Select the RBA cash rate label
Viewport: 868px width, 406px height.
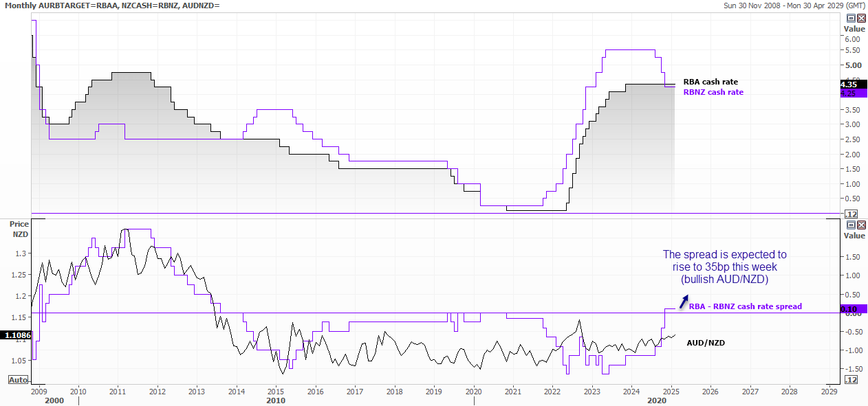coord(710,82)
